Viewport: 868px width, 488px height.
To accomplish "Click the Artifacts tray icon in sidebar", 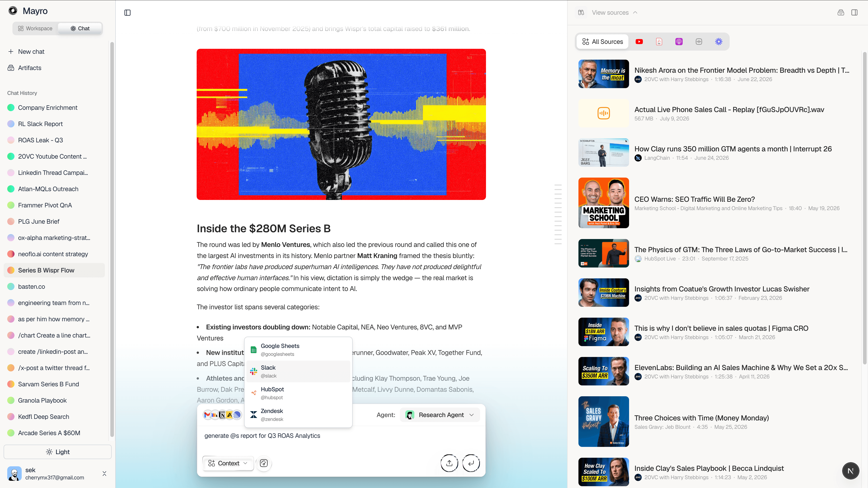I will (11, 68).
